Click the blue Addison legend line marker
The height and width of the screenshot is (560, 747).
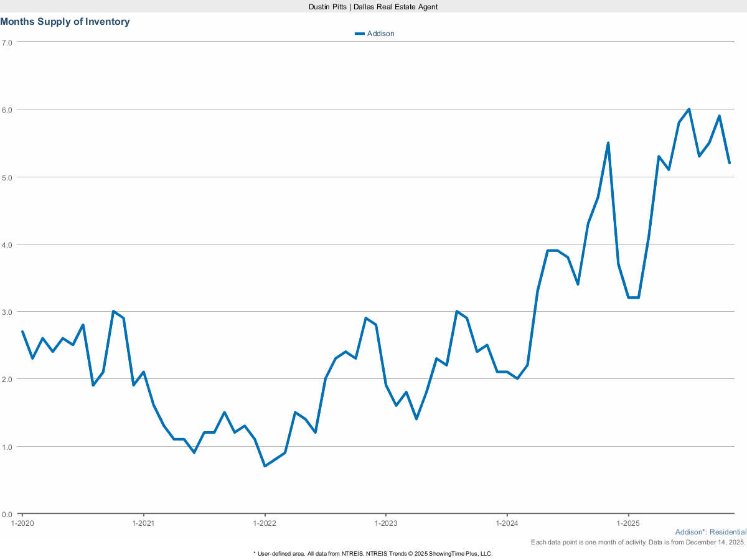click(x=360, y=34)
